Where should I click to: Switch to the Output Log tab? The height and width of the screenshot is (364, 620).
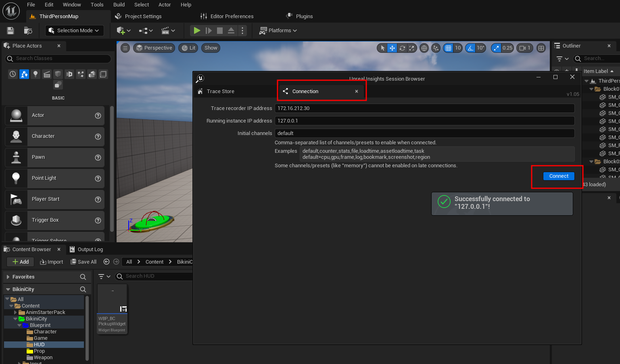click(x=86, y=250)
